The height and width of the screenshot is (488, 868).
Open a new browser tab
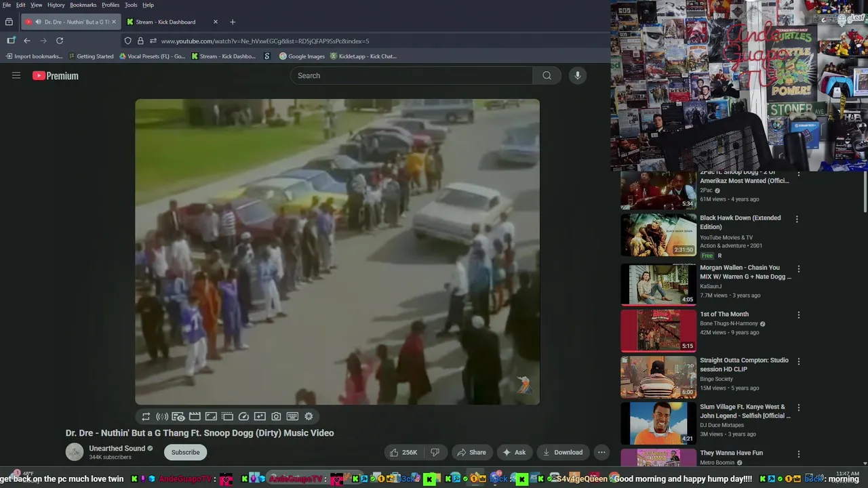click(233, 22)
